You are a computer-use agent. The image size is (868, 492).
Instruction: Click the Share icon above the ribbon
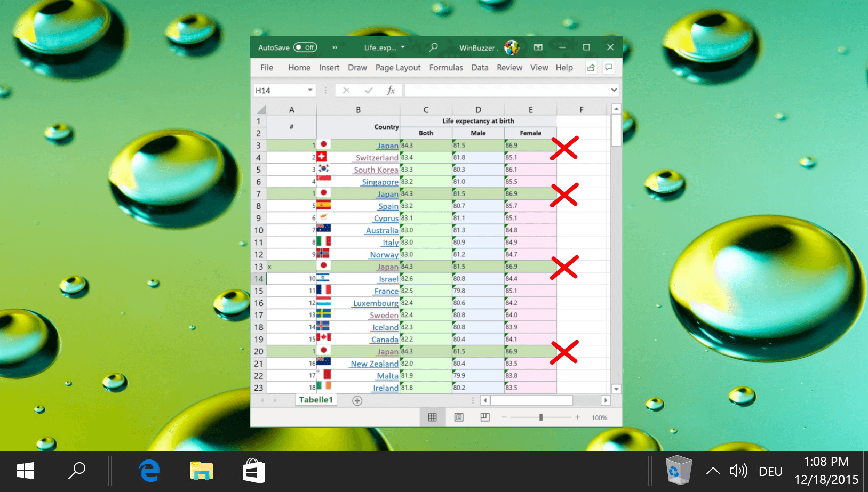(x=590, y=67)
